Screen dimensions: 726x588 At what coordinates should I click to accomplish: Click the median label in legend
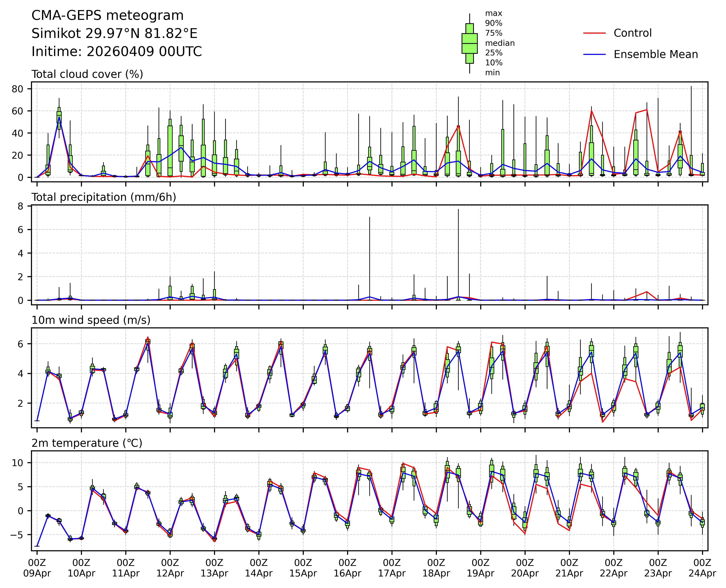click(x=500, y=43)
